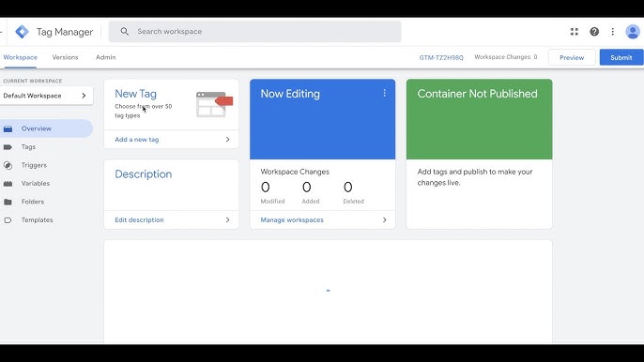Select Tags in the sidebar
This screenshot has width=644, height=362.
[28, 147]
